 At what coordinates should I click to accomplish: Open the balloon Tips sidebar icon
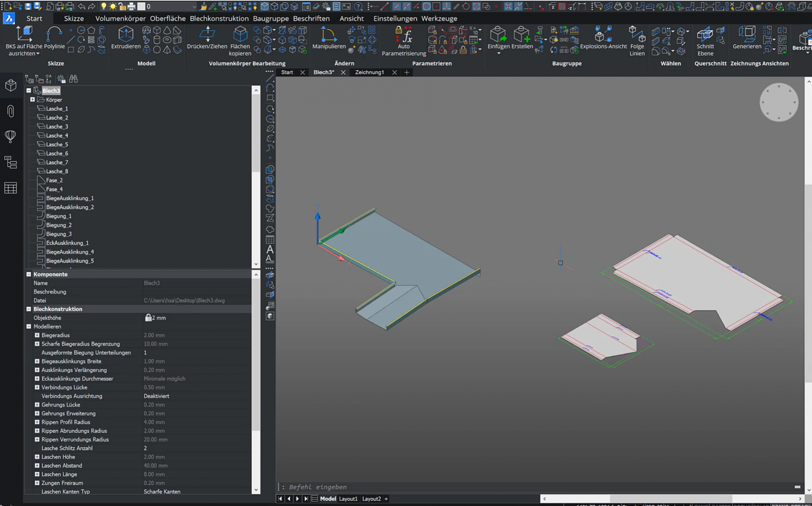(x=11, y=136)
